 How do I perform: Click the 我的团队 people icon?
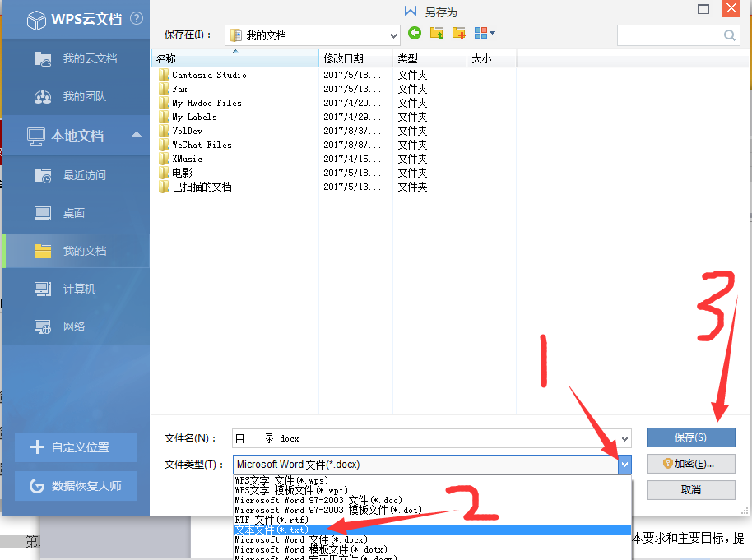click(43, 97)
